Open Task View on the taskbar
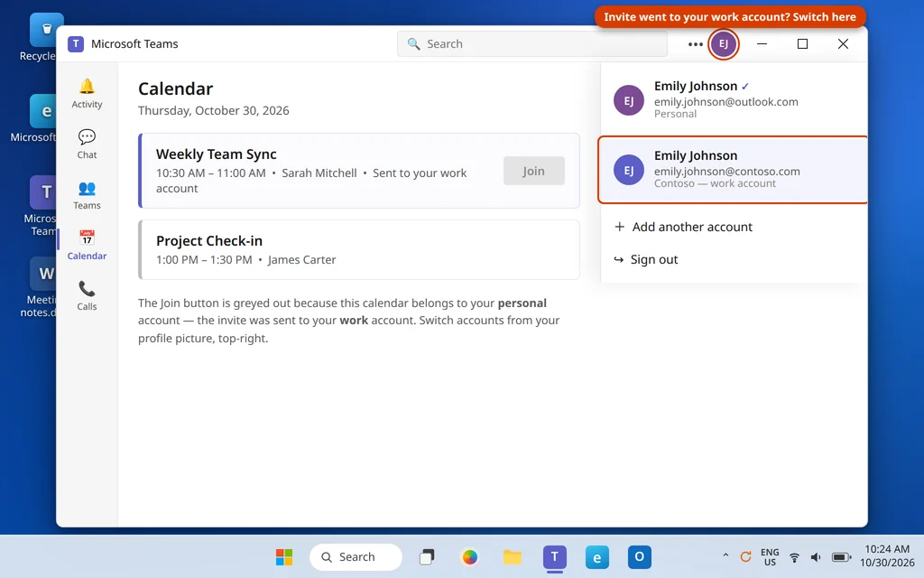This screenshot has height=578, width=924. (x=427, y=556)
